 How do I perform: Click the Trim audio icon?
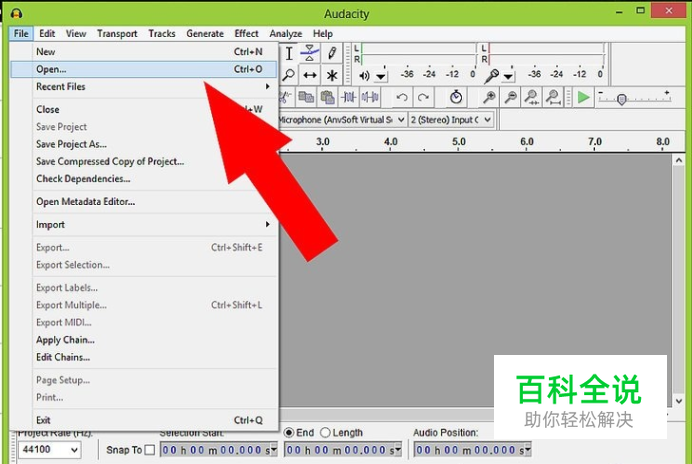[348, 97]
